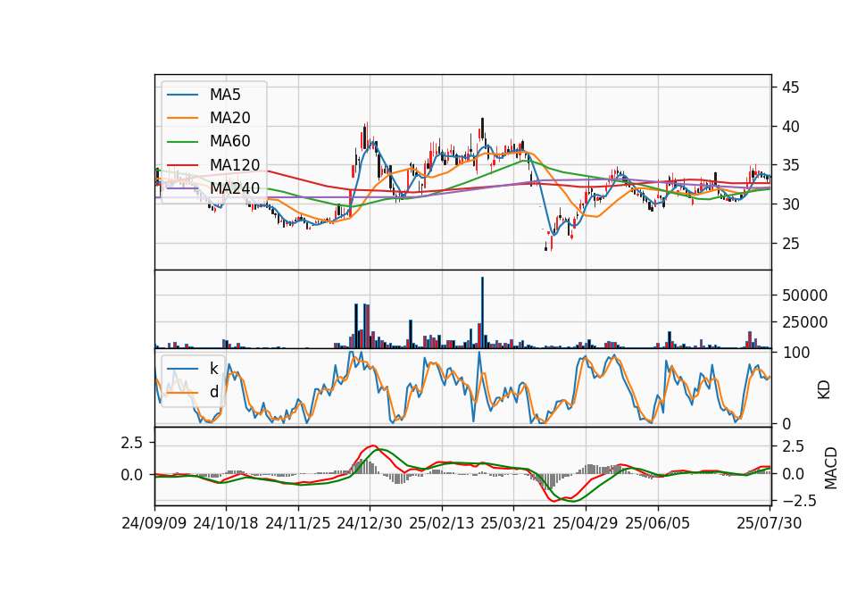The height and width of the screenshot is (616, 857).
Task: Click the 24/09/09 date axis label
Action: (154, 523)
